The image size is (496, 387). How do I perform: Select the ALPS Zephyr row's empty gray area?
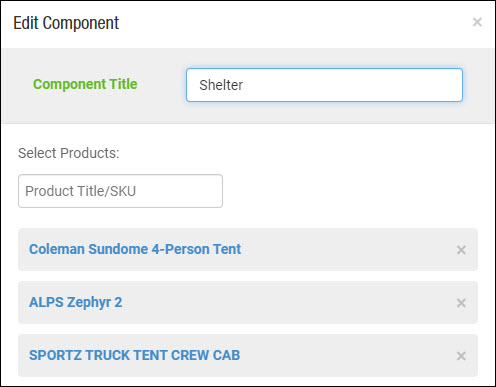[287, 302]
